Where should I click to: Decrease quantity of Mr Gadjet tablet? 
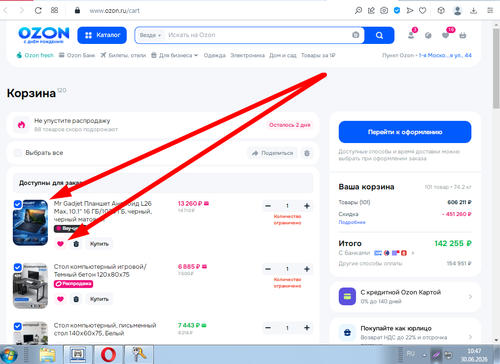[268, 206]
